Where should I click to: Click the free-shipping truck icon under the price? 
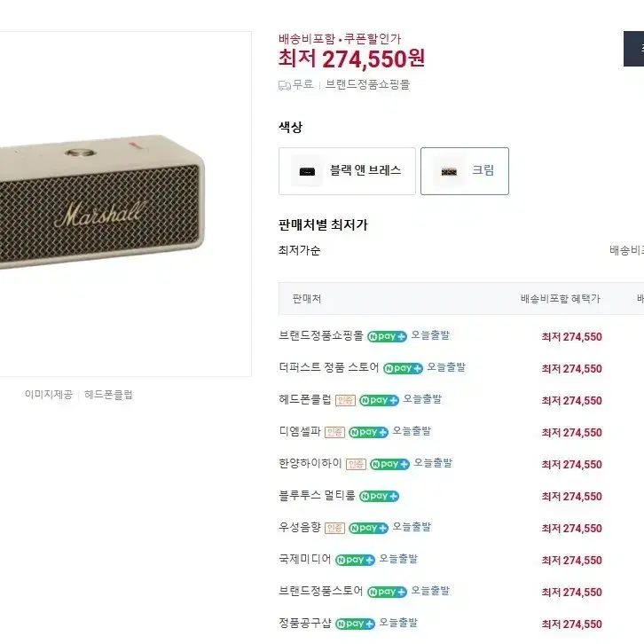285,85
